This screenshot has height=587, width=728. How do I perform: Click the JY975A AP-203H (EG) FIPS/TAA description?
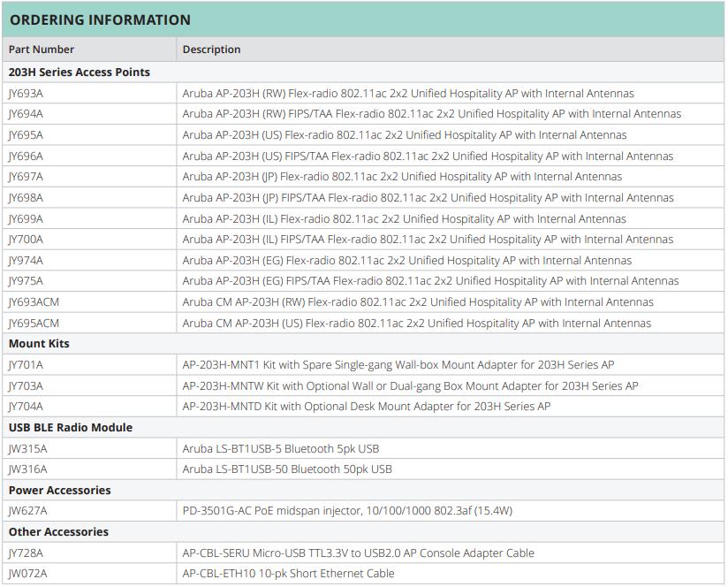tap(430, 281)
